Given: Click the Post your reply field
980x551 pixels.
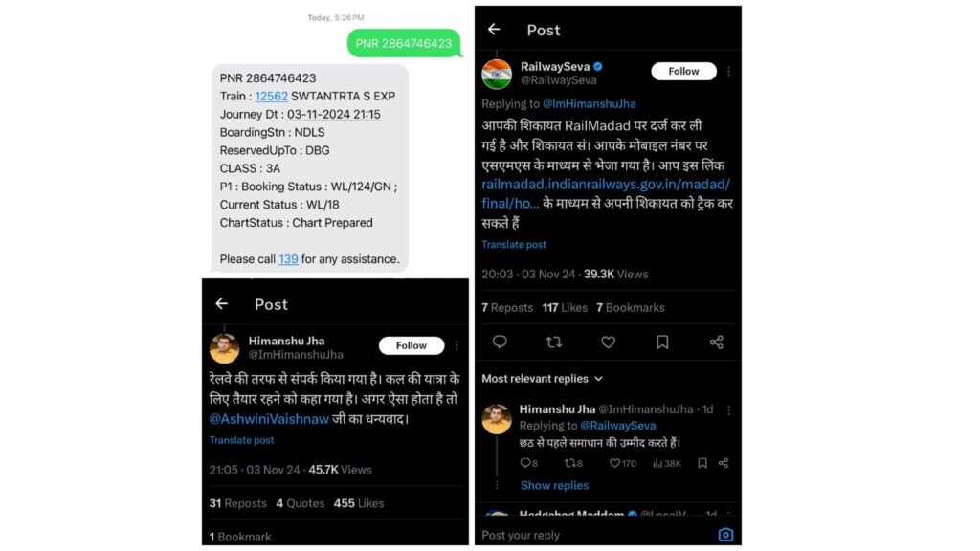Looking at the screenshot, I should click(x=593, y=535).
